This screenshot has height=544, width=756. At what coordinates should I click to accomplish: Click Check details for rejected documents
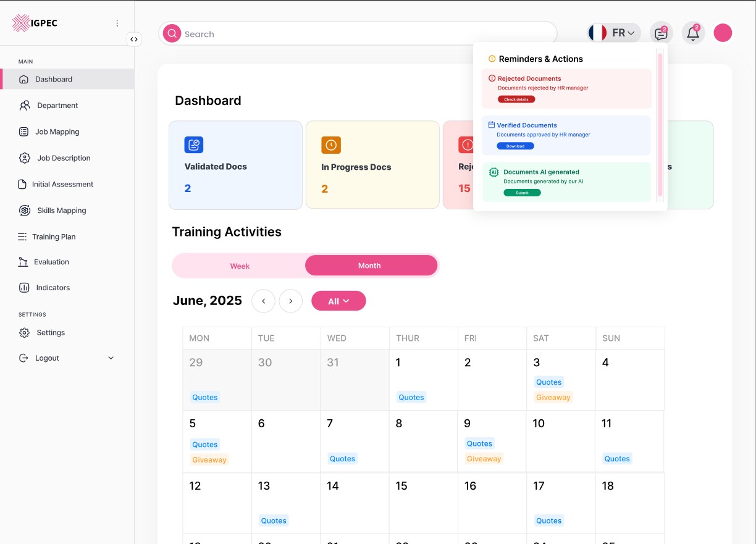click(516, 99)
